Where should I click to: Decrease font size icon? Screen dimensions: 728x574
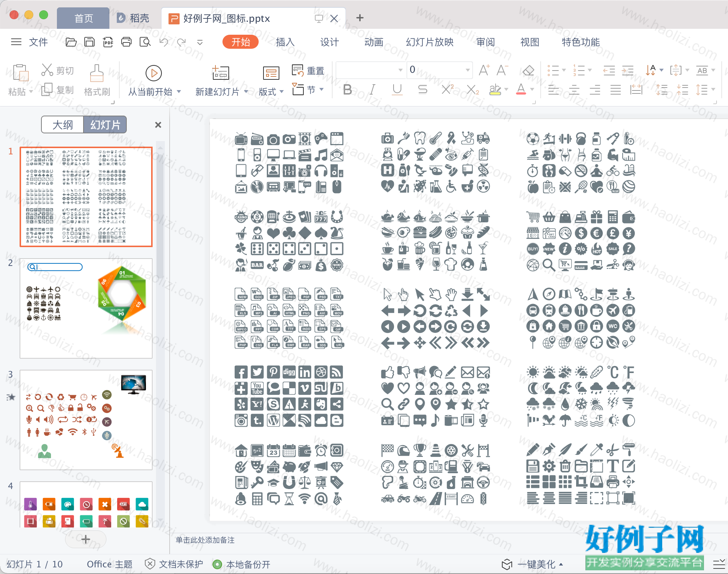point(502,70)
